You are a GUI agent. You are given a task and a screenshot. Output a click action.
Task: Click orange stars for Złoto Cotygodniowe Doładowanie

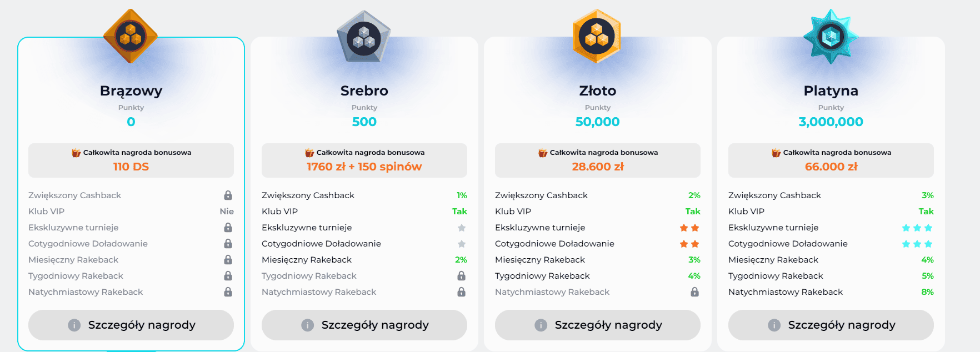[x=689, y=244]
